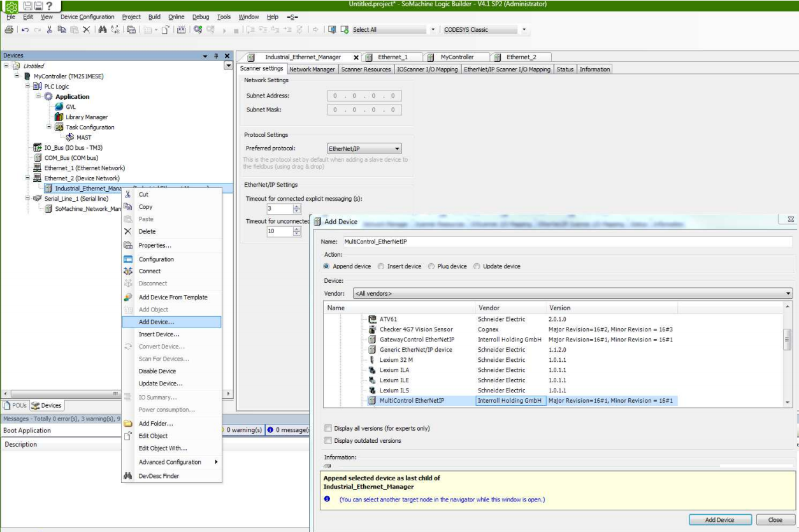Increase explicit messaging timeout stepper
The width and height of the screenshot is (799, 532).
296,206
